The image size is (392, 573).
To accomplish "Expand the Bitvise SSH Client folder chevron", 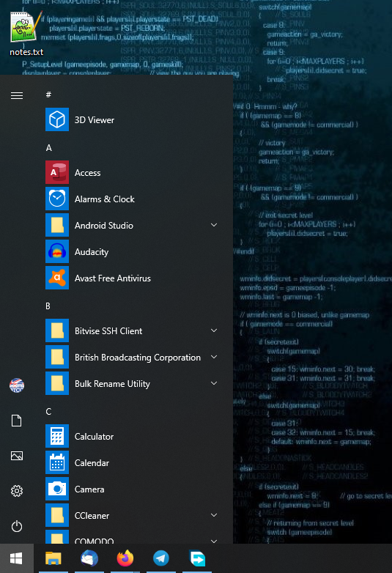I will coord(214,330).
